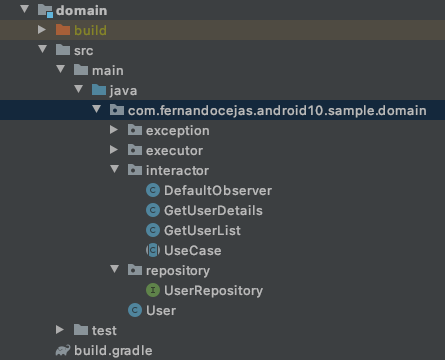Collapse the java folder arrow
This screenshot has height=360, width=445.
coord(79,89)
